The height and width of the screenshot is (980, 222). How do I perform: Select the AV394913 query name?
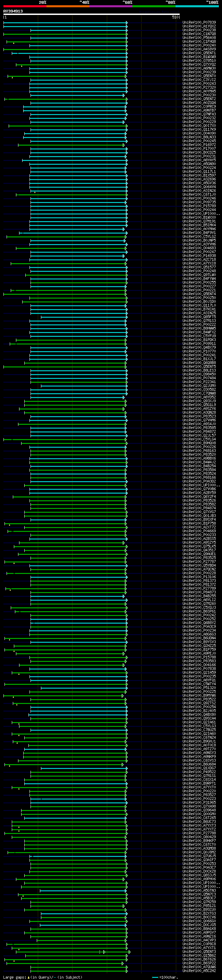[13, 11]
